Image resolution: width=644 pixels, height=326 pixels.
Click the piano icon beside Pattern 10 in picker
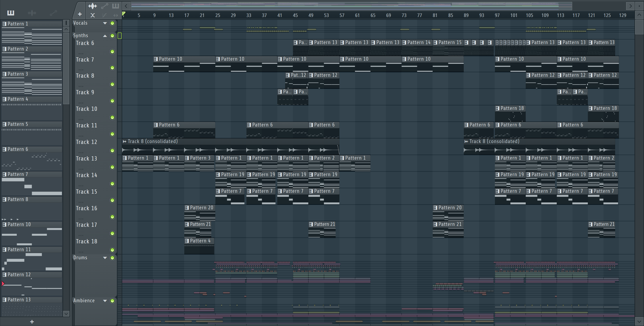pos(4,224)
